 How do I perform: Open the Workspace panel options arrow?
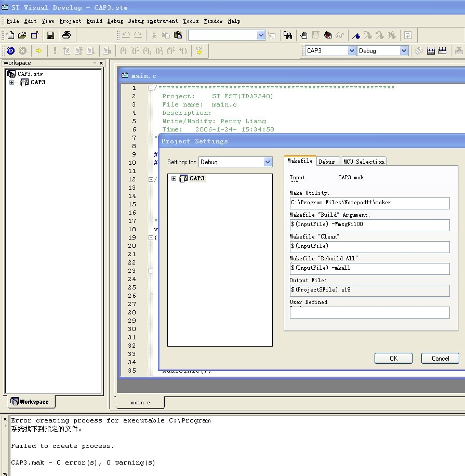point(95,63)
